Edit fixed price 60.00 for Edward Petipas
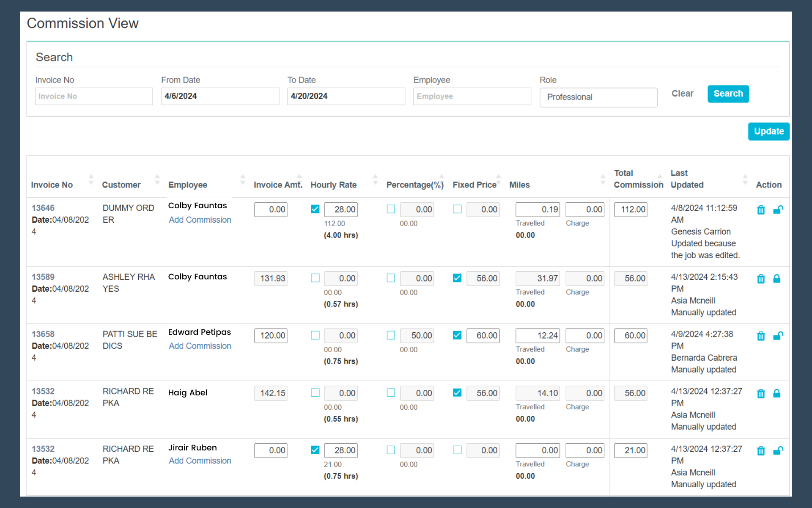The height and width of the screenshot is (508, 812). [x=483, y=336]
